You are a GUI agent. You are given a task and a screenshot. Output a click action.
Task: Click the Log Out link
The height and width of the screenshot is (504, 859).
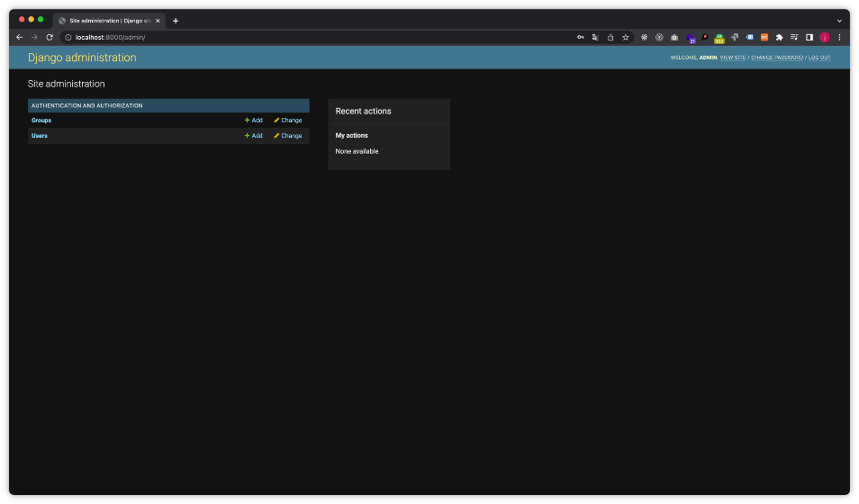click(819, 58)
